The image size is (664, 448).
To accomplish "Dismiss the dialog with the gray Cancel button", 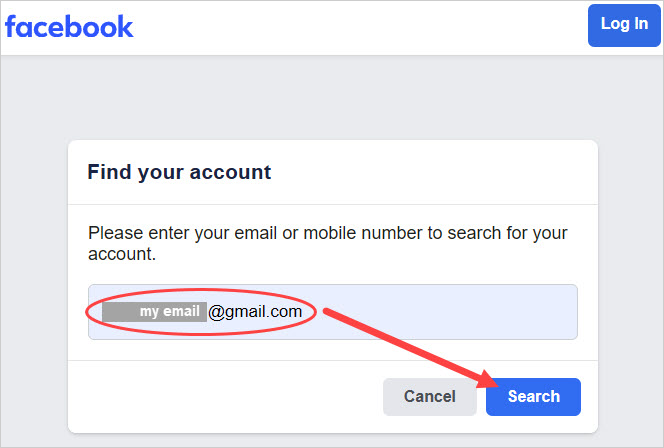I will (x=429, y=396).
